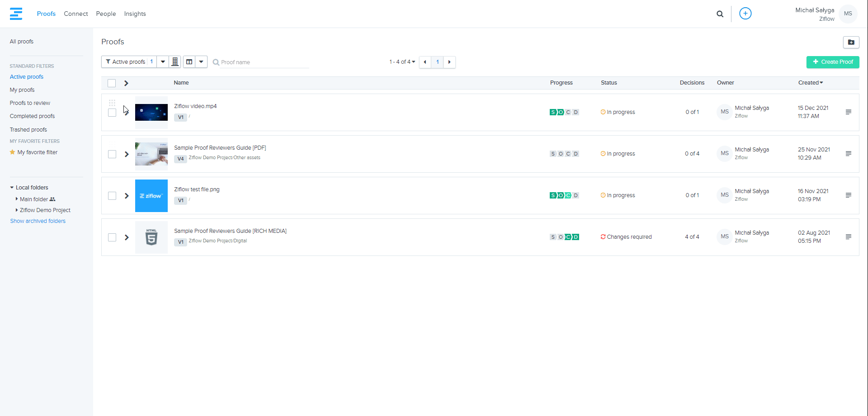Viewport: 868px width, 416px height.
Task: Click the MS owner avatar in video.mp4 row
Action: [x=725, y=112]
